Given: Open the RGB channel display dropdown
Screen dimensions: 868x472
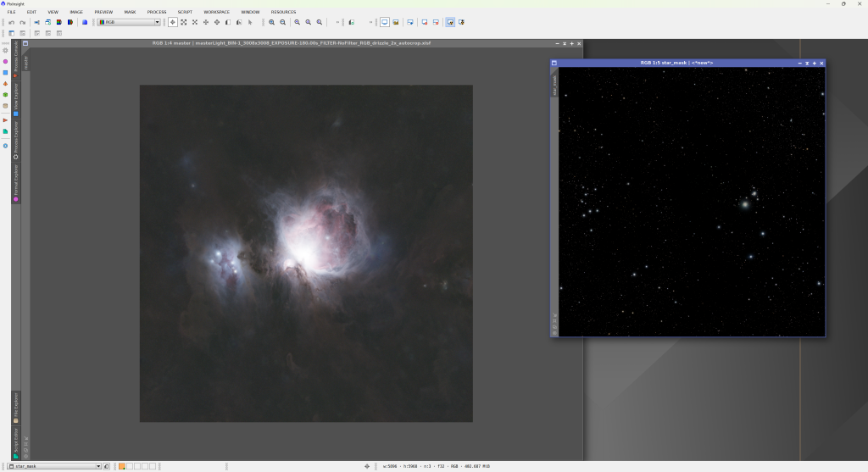Looking at the screenshot, I should click(x=157, y=22).
